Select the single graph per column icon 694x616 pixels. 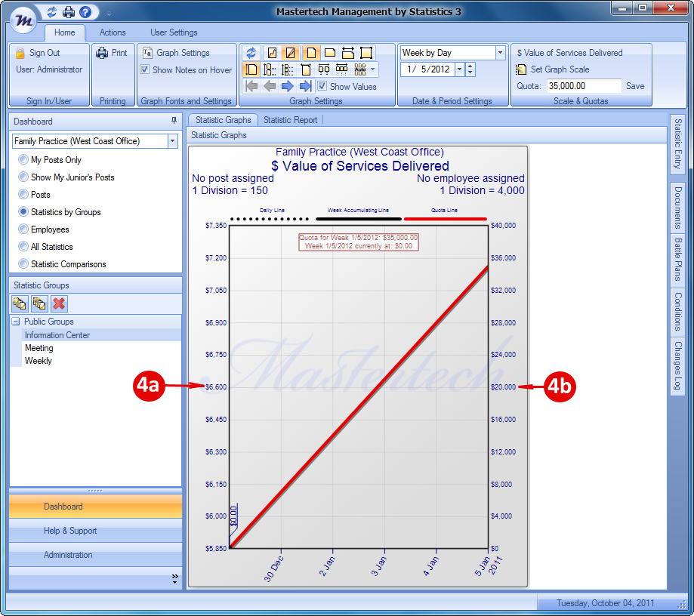point(251,69)
